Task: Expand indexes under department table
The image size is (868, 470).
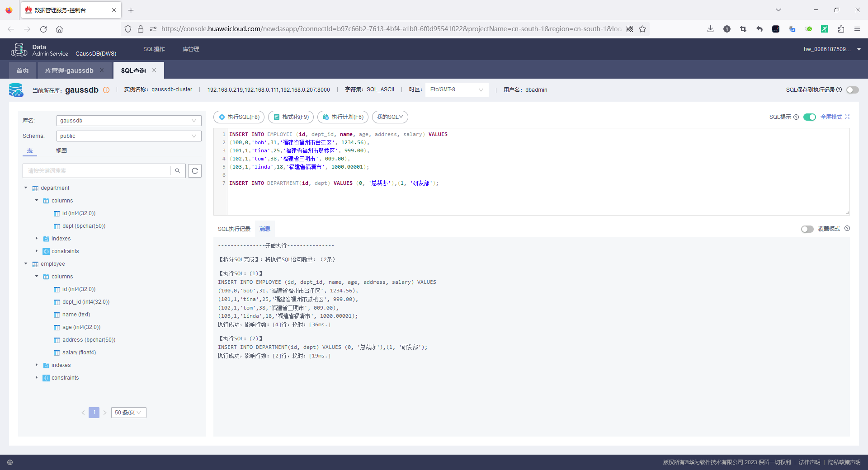Action: pos(37,239)
